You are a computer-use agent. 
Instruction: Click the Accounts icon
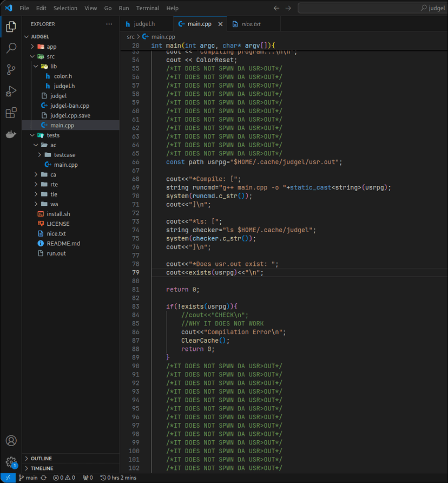(x=11, y=441)
